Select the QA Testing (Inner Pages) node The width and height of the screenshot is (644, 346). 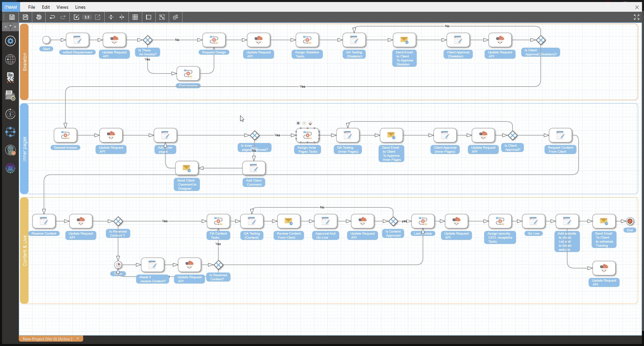point(348,135)
